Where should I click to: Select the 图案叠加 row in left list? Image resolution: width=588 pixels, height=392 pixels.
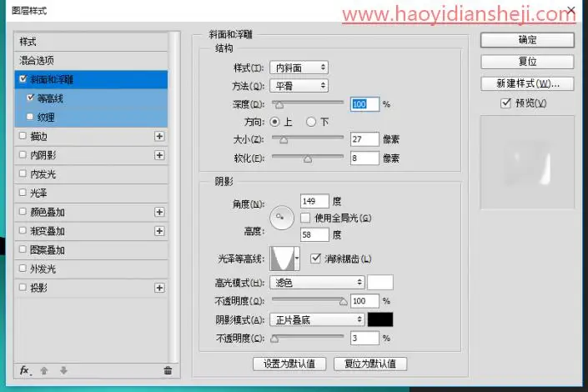pos(91,250)
